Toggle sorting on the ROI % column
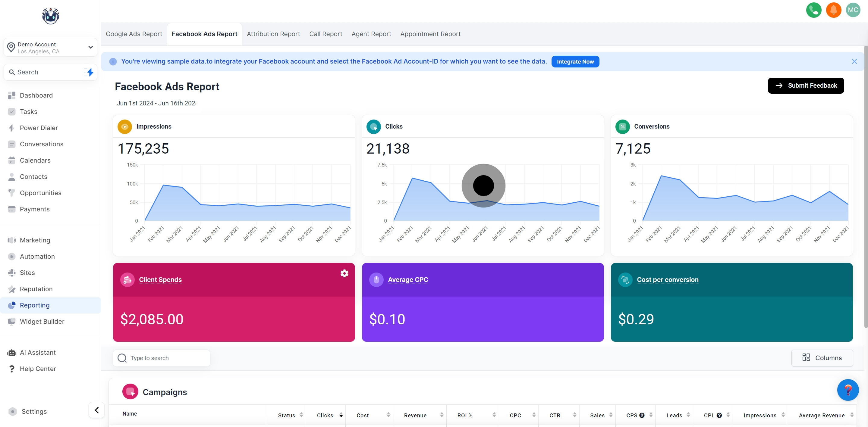The height and width of the screenshot is (427, 868). 494,415
